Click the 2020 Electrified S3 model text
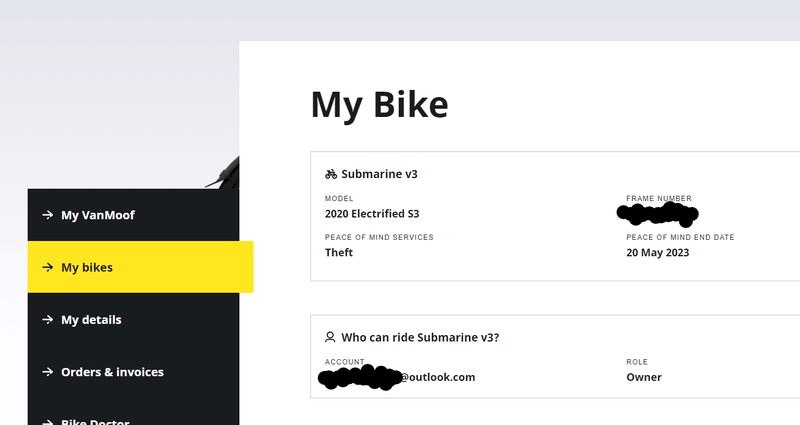 (372, 214)
